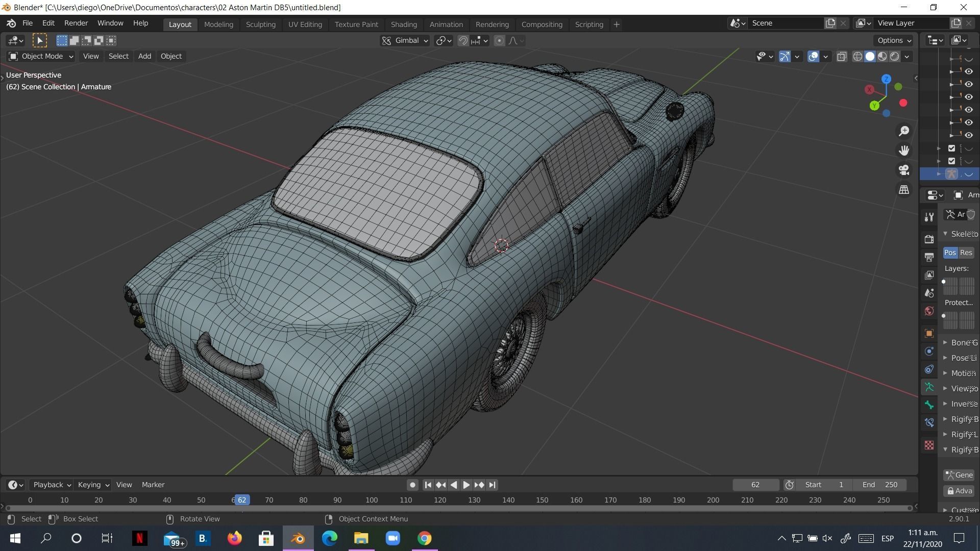Image resolution: width=980 pixels, height=551 pixels.
Task: Click the pan view hand icon
Action: [904, 151]
